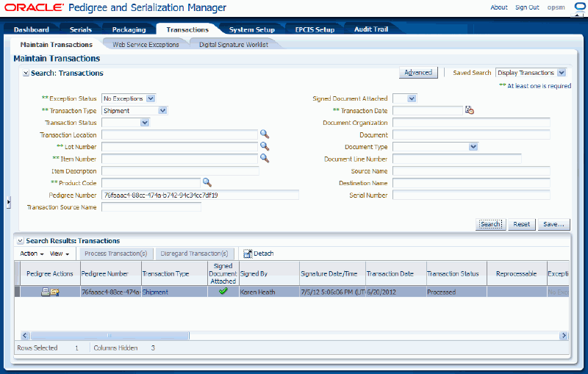Open the Web Service Exceptions subtab

(146, 45)
